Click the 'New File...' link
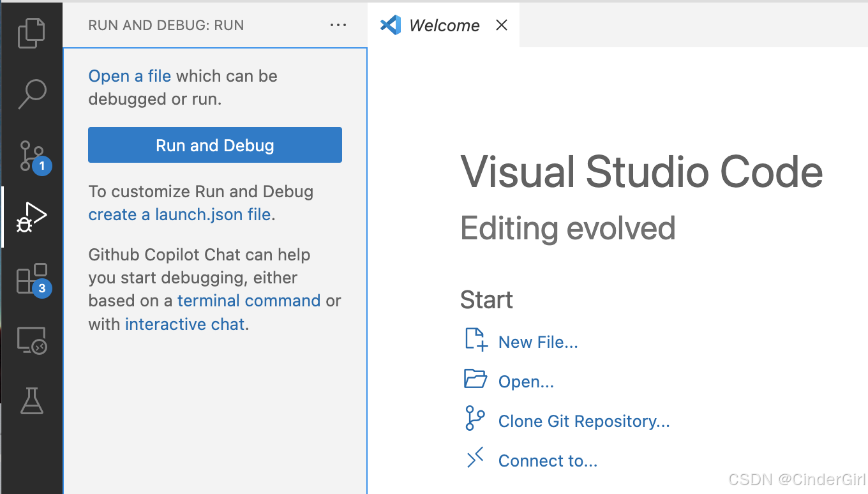 [x=538, y=342]
